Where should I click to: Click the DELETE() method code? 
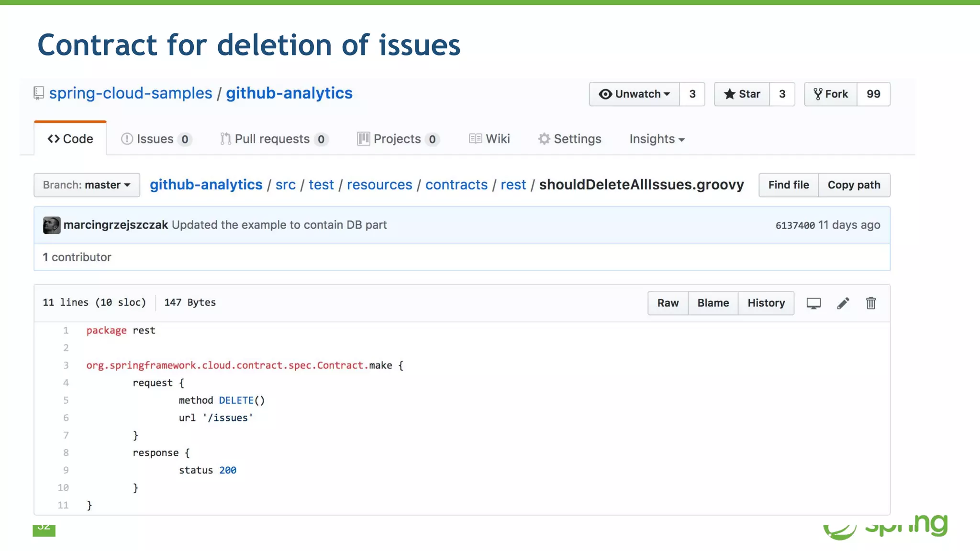(x=242, y=400)
